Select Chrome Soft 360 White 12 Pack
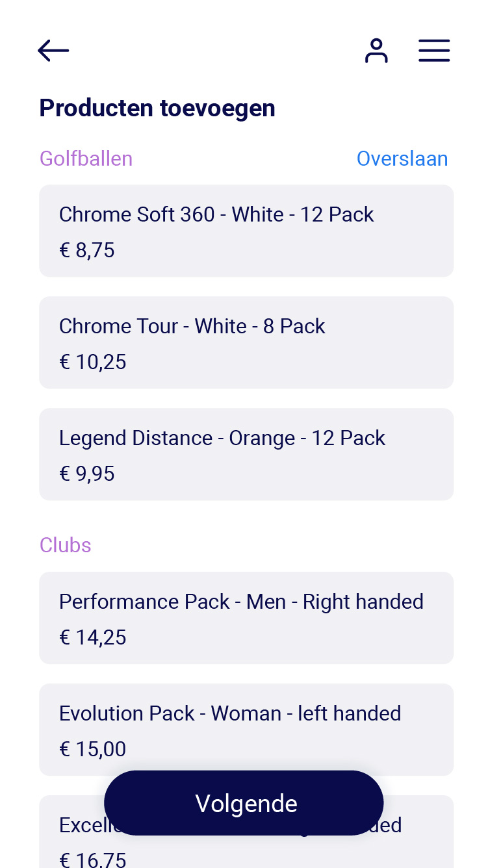The height and width of the screenshot is (868, 488). (246, 231)
